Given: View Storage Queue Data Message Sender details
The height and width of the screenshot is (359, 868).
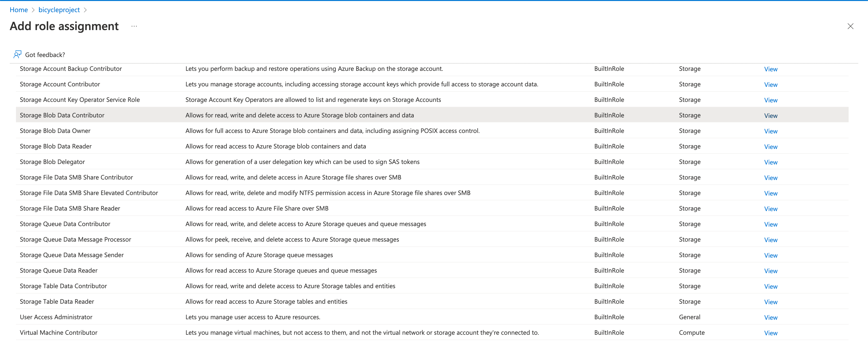Looking at the screenshot, I should click(770, 255).
